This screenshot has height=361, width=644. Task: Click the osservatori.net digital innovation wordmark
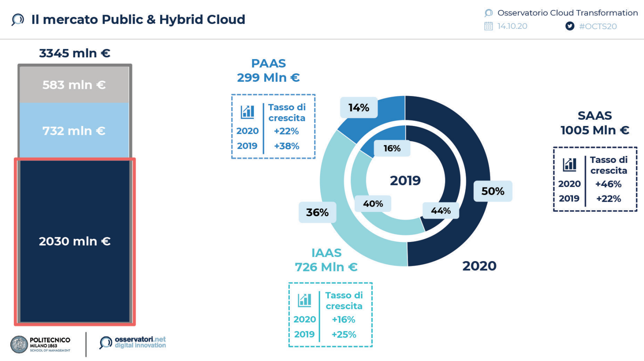(140, 342)
